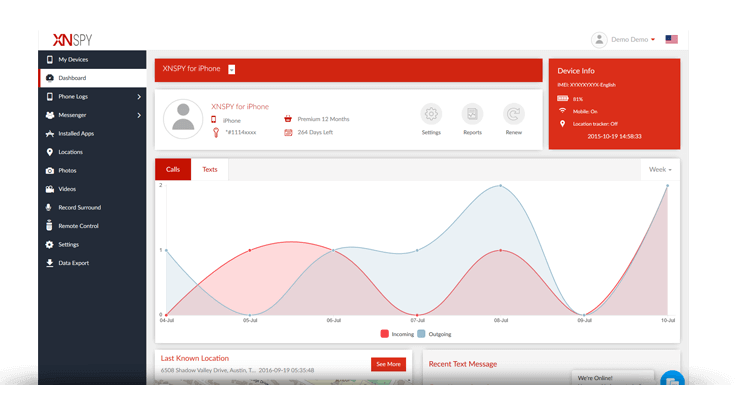Switch to the Texts tab
Image resolution: width=735 pixels, height=418 pixels.
210,170
